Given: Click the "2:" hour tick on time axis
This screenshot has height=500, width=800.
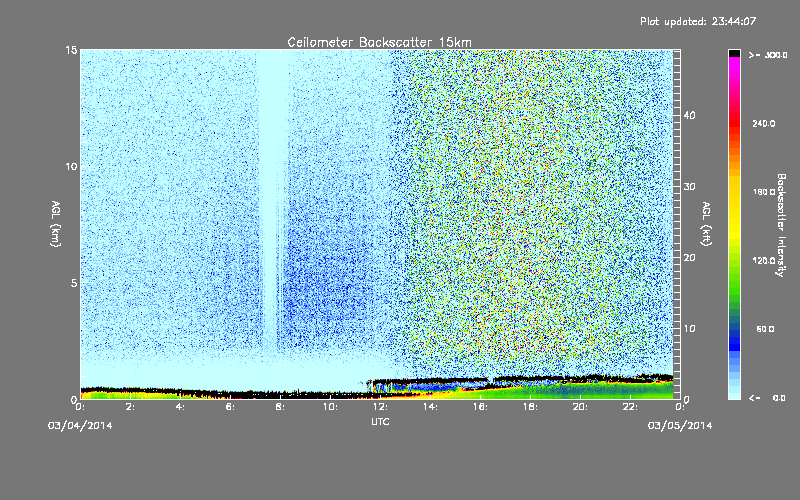Looking at the screenshot, I should coord(130,407).
